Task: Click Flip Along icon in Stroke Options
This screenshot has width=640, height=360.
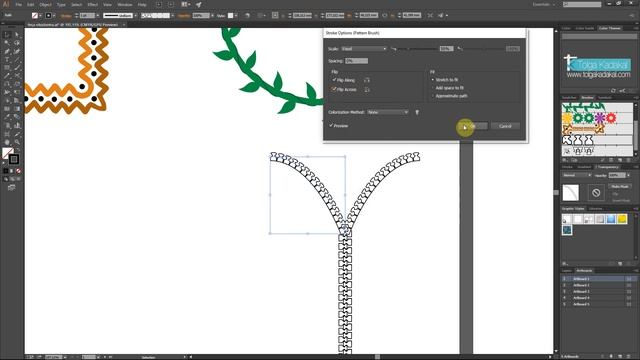Action: click(367, 80)
